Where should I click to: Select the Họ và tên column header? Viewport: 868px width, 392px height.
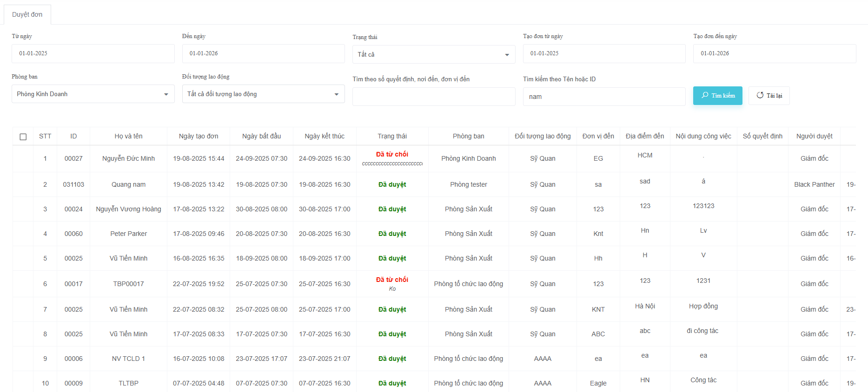pyautogui.click(x=128, y=136)
